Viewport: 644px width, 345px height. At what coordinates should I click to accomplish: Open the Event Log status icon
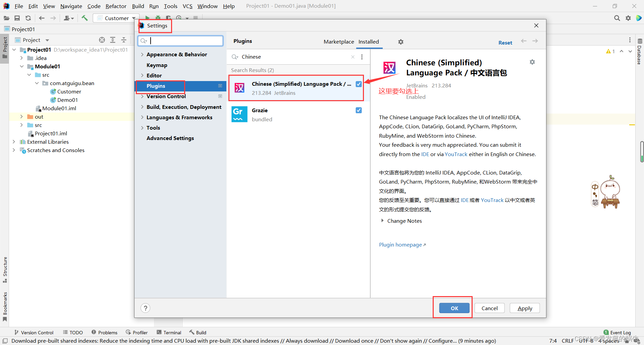pos(617,333)
